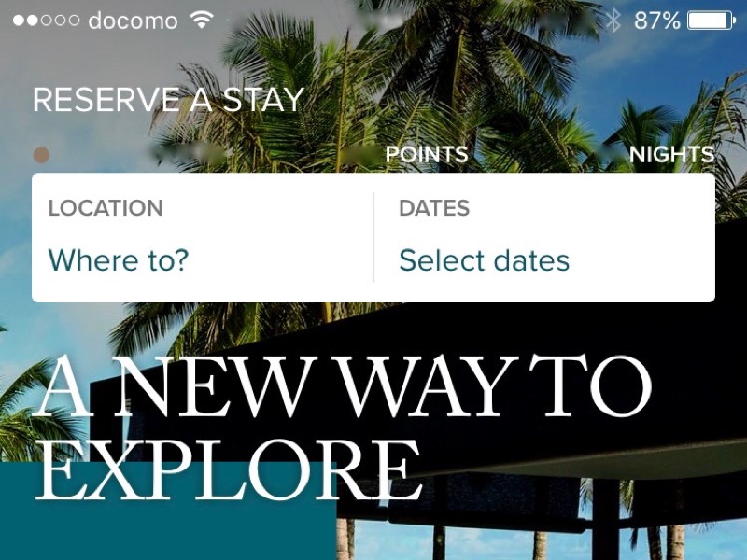Tap the divider between Location and Dates
The height and width of the screenshot is (560, 747).
373,238
